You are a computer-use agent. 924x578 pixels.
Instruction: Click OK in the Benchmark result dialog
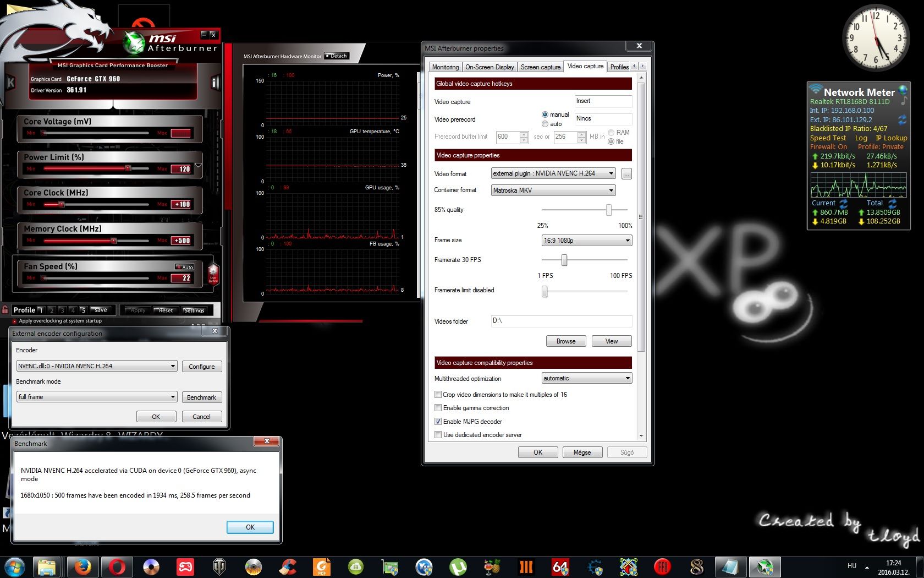pyautogui.click(x=250, y=527)
